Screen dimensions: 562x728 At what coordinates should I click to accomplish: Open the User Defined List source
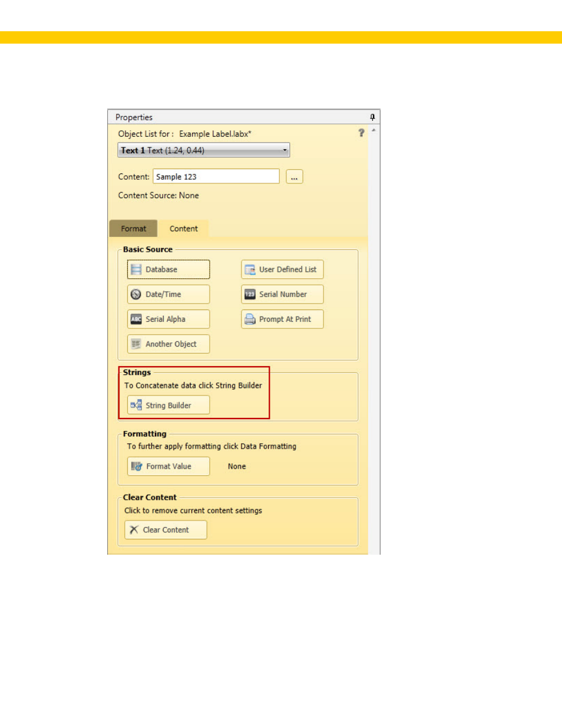(x=282, y=269)
